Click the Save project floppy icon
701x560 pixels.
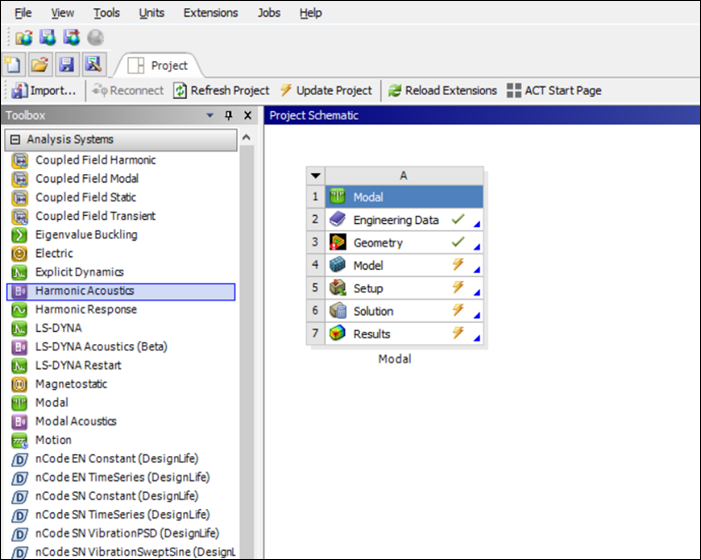tap(66, 65)
